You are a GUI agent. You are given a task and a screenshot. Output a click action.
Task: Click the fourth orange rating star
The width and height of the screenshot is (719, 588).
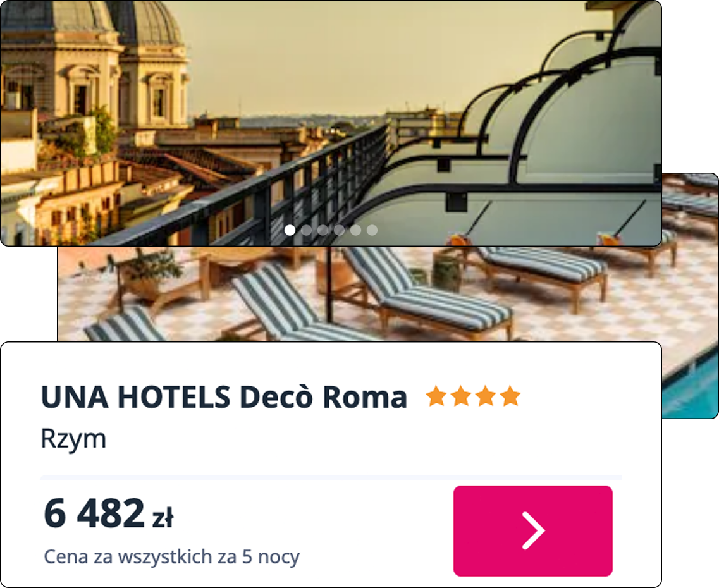pos(510,396)
